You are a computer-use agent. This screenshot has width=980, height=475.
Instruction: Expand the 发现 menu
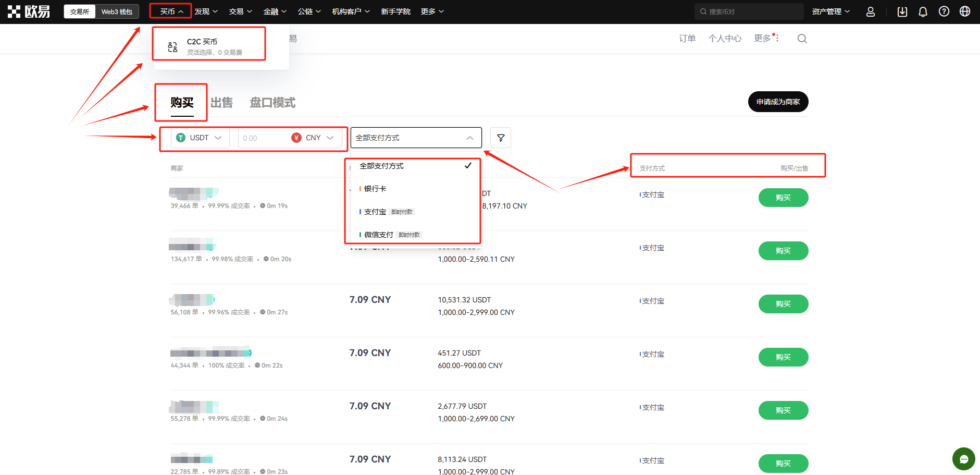206,11
